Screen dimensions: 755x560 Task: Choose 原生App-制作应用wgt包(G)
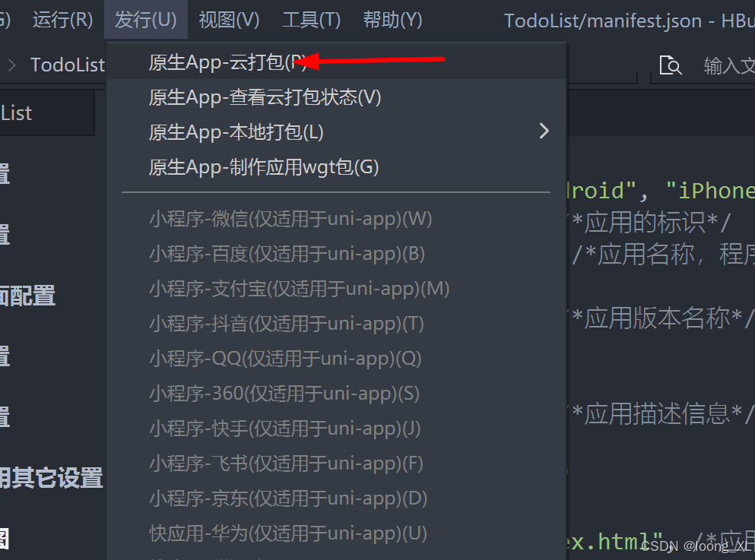(x=336, y=167)
